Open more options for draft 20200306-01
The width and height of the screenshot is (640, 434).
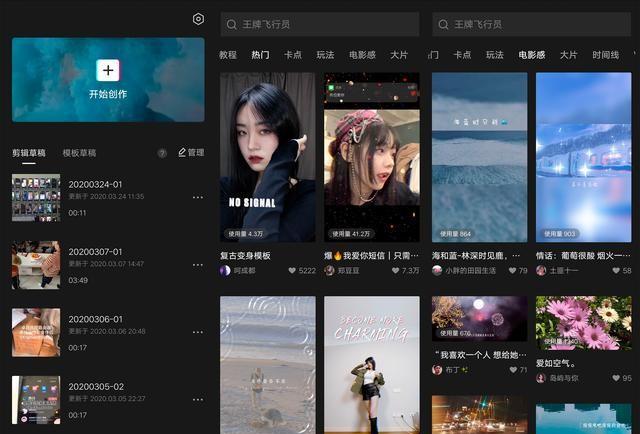coord(197,332)
